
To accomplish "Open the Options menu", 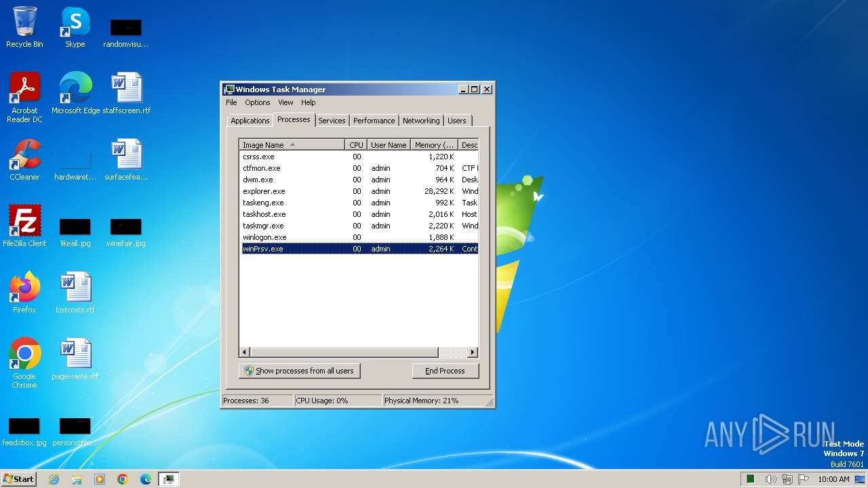I will coord(258,102).
